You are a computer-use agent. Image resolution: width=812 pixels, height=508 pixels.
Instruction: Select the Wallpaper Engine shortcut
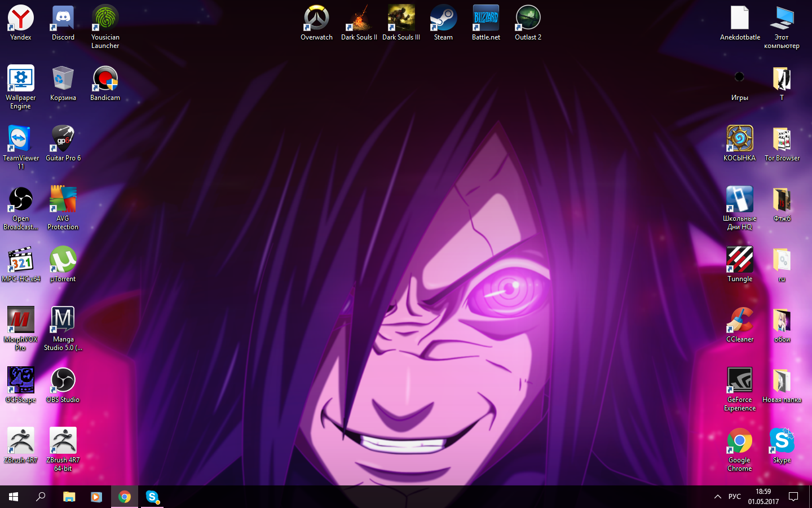(x=21, y=87)
